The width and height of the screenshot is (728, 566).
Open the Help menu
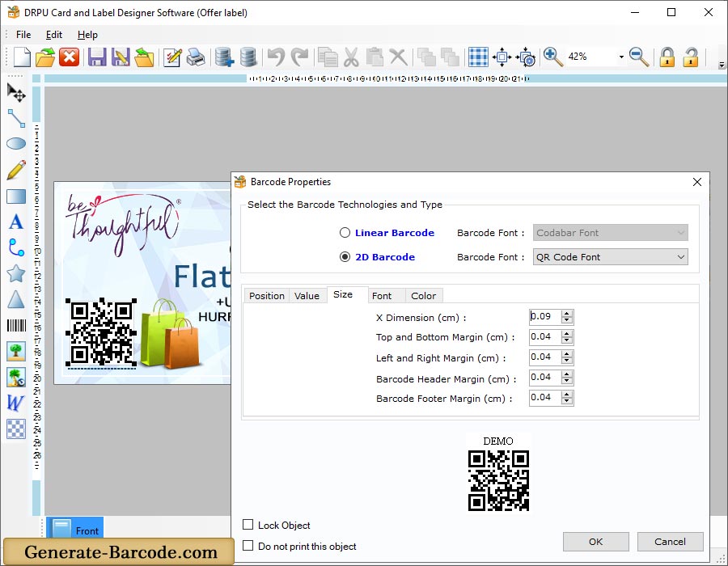click(x=87, y=35)
